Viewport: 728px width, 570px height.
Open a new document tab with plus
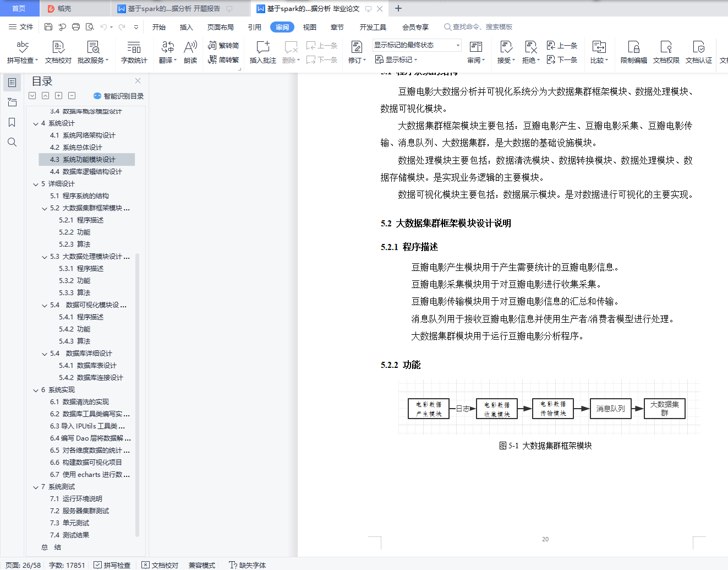(x=398, y=8)
